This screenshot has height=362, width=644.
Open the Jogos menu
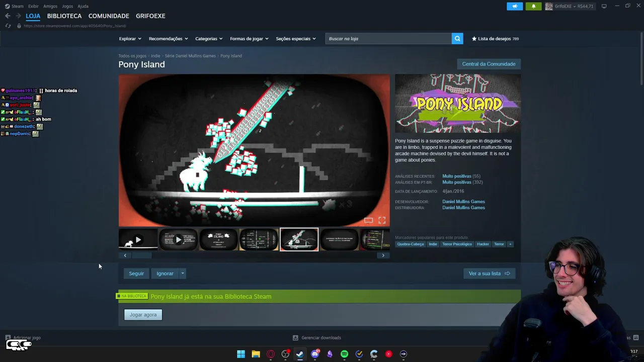click(x=67, y=6)
